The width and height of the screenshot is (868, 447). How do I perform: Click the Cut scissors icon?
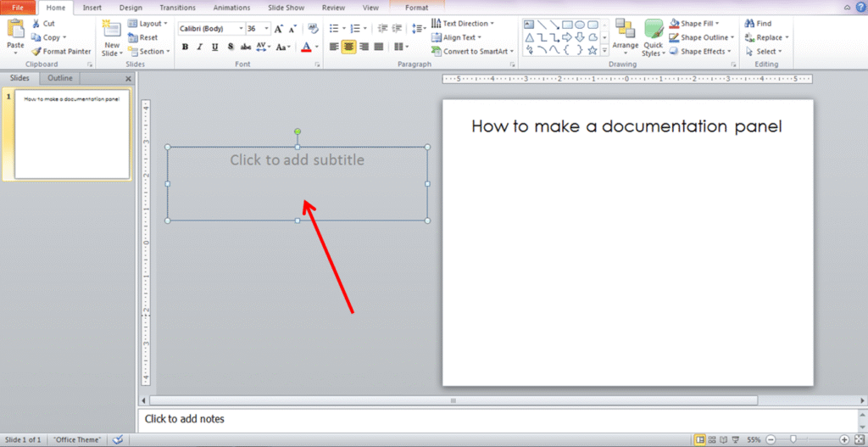pos(36,24)
